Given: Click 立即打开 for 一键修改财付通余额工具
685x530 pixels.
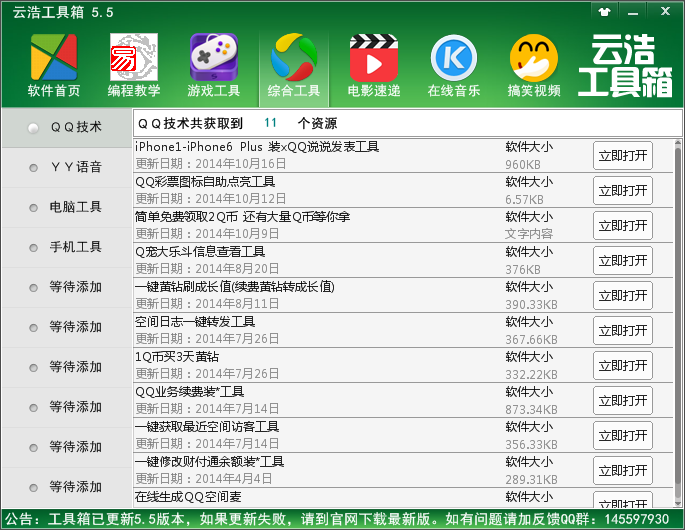Looking at the screenshot, I should click(623, 470).
